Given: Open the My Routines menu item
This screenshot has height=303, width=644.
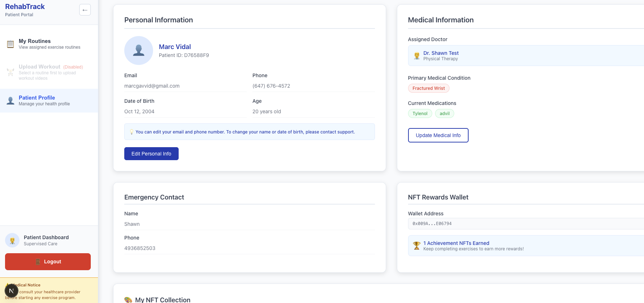Looking at the screenshot, I should 49,44.
